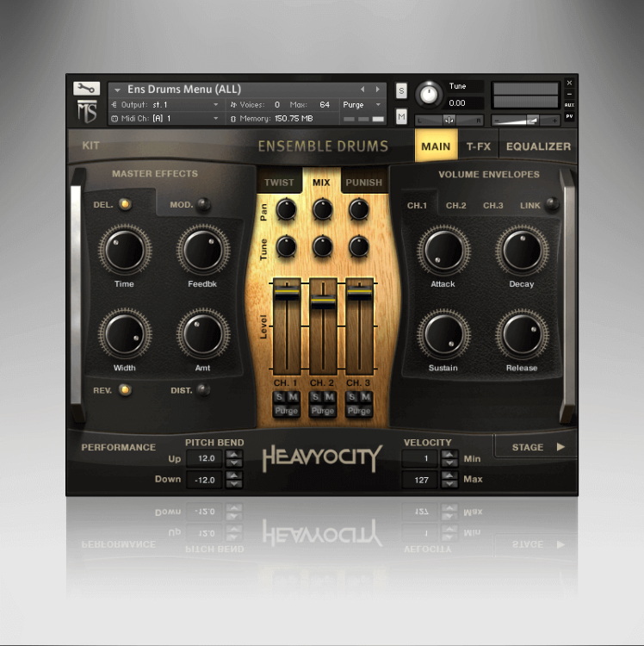644x646 pixels.
Task: Switch to the MAIN tab
Action: (x=436, y=146)
